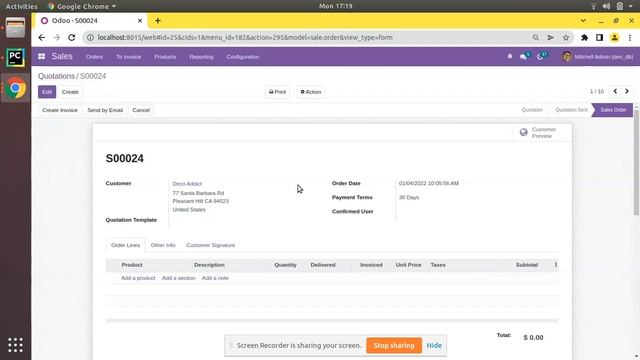Go to the previous record arrow
The image size is (640, 360).
615,91
